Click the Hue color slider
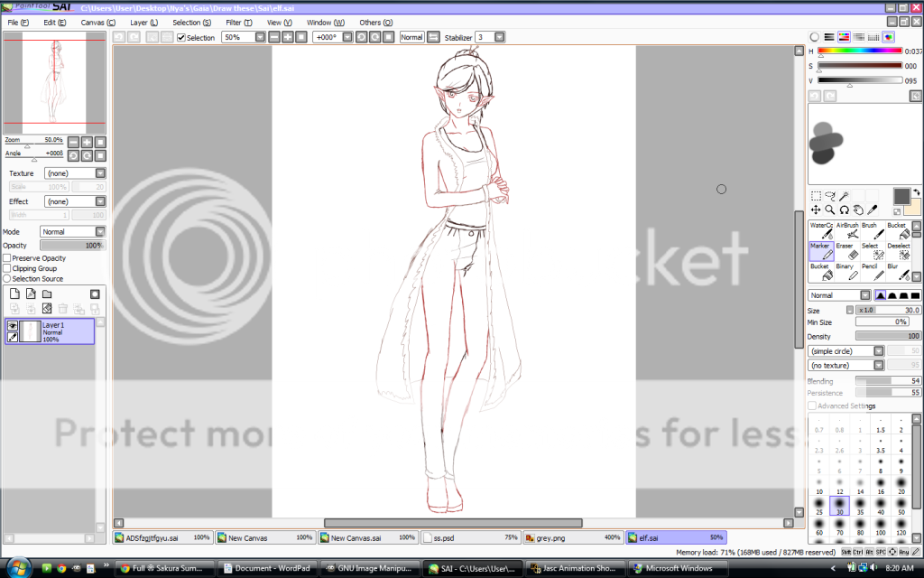The image size is (924, 578). point(859,51)
